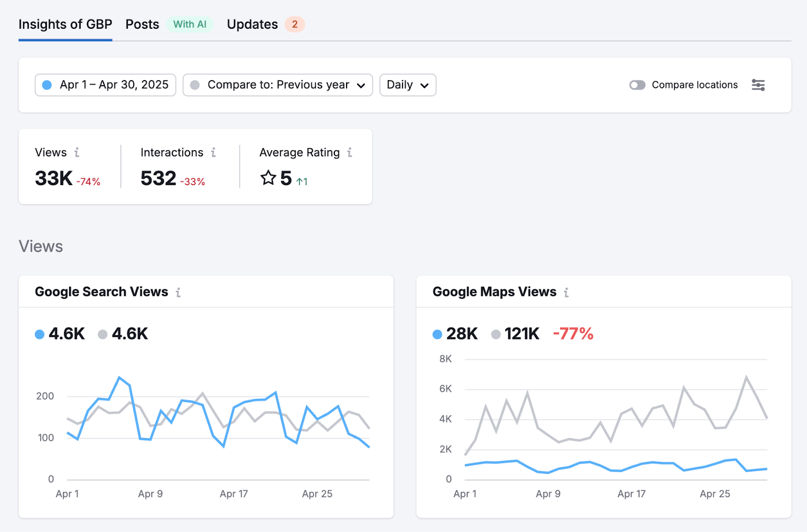Click the Interactions info icon
The image size is (807, 532).
213,152
